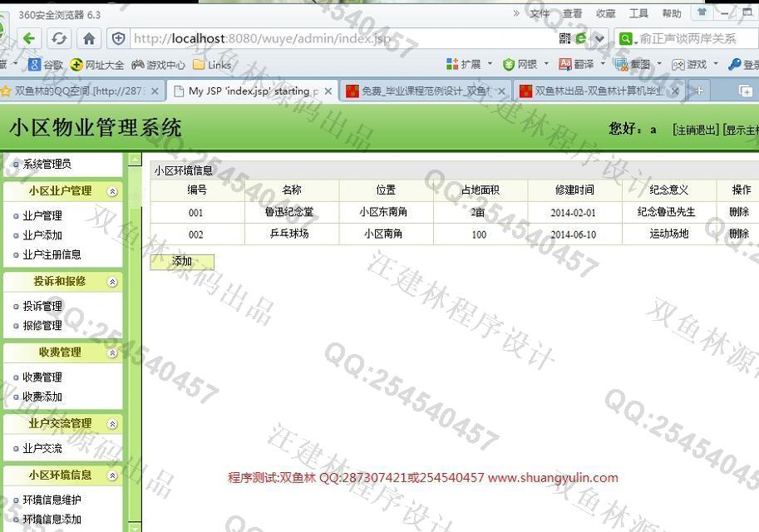This screenshot has width=759, height=532.
Task: Click the 截图 screenshot toolbar item
Action: pyautogui.click(x=633, y=64)
